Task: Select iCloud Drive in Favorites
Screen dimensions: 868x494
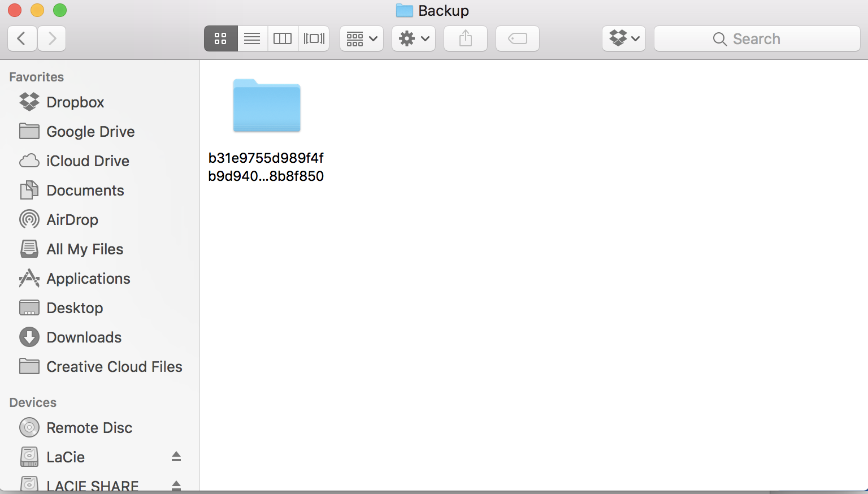Action: (87, 161)
